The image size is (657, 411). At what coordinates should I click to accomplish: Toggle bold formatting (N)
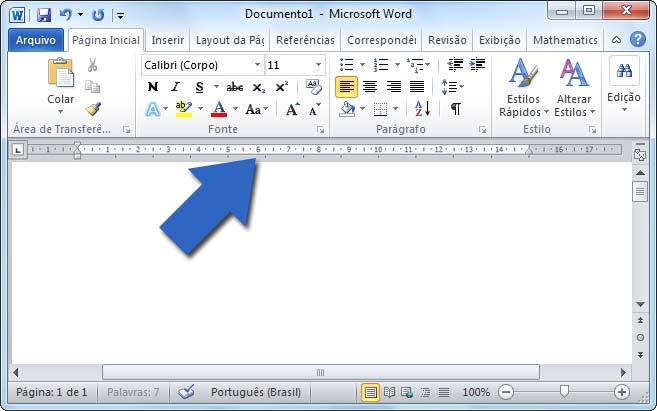(153, 87)
